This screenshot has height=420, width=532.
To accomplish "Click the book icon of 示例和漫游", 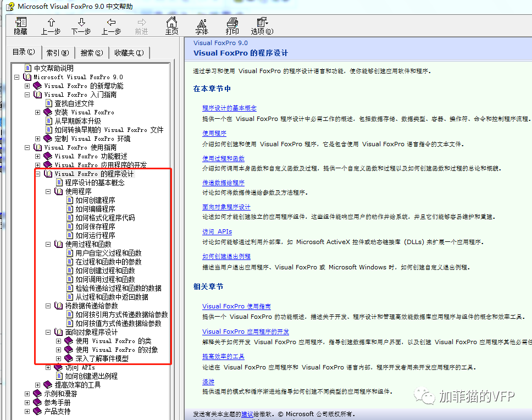I will (37, 394).
